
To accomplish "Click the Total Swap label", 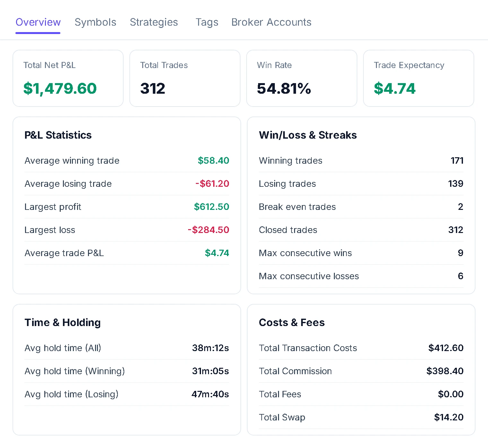I will tap(282, 418).
